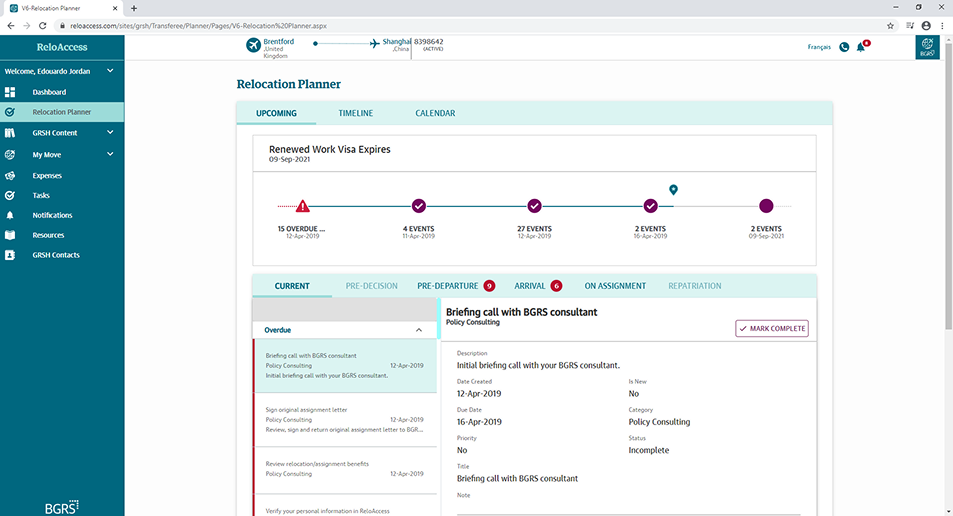Image resolution: width=953 pixels, height=516 pixels.
Task: Switch to the Upcoming tab
Action: [277, 113]
